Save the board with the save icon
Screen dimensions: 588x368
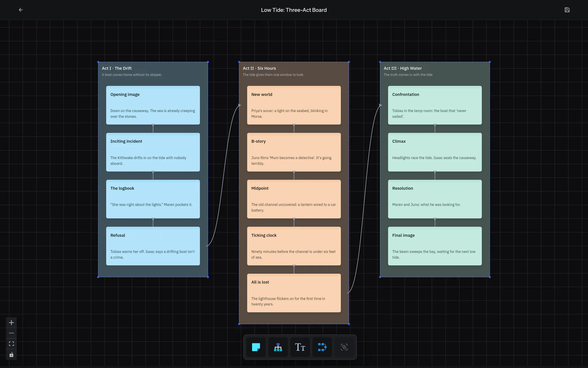point(567,10)
